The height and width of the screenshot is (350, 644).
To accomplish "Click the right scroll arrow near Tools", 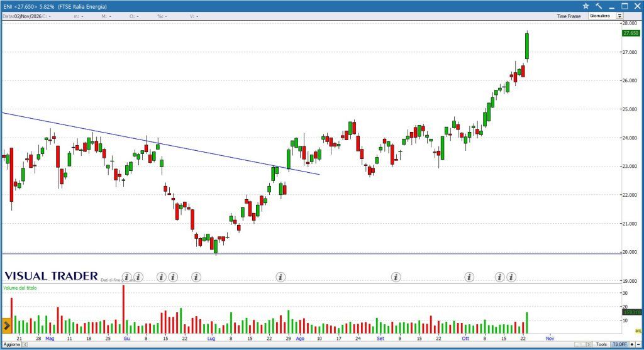I will point(589,344).
